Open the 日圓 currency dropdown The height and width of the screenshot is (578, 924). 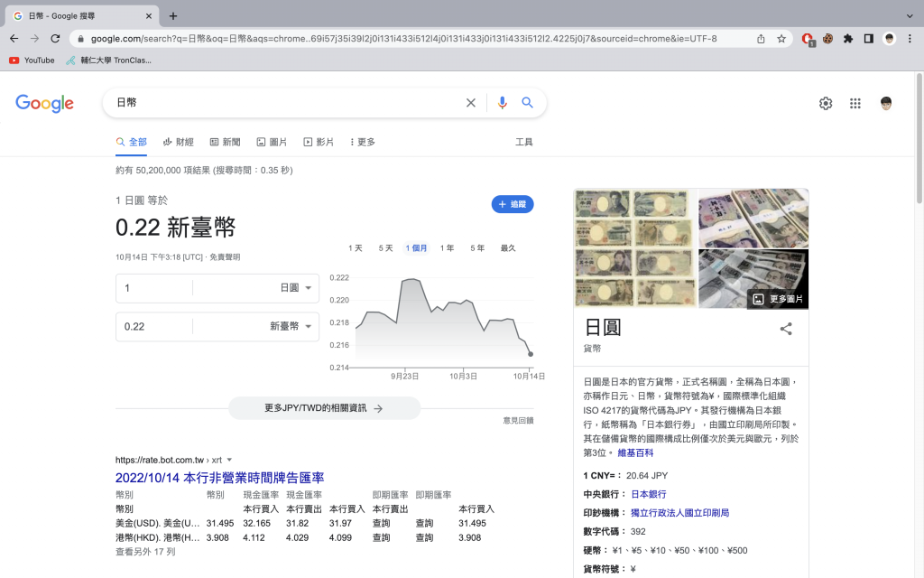295,288
